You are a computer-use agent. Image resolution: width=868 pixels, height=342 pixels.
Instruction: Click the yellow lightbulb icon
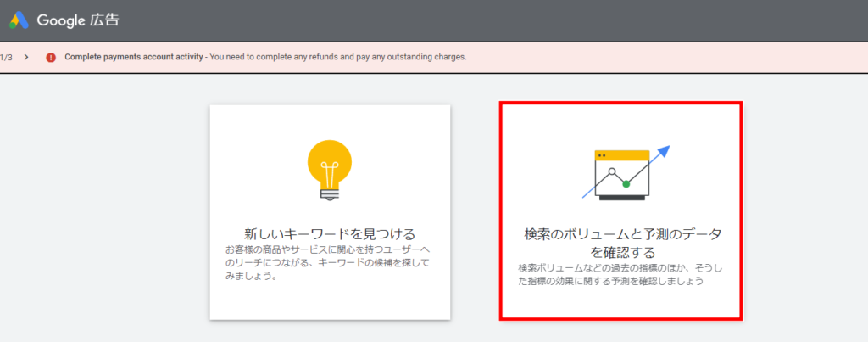(330, 171)
